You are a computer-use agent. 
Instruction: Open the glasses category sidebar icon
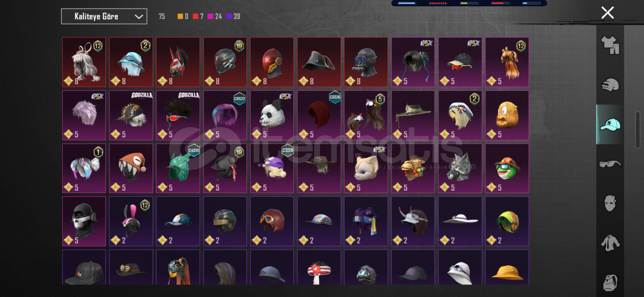[x=610, y=164]
